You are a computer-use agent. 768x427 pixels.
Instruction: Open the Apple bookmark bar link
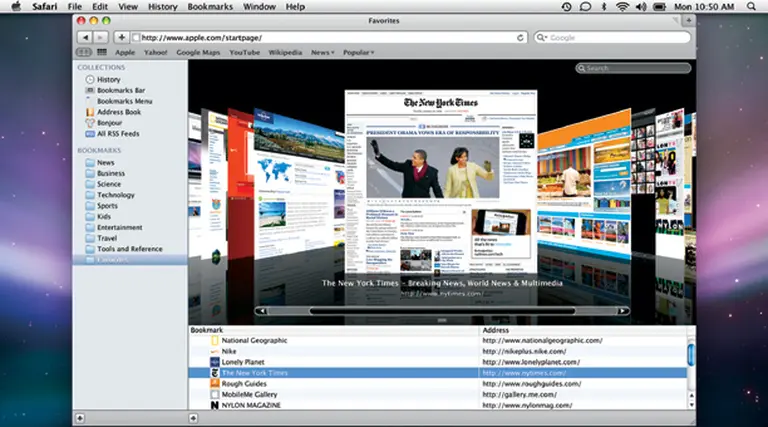click(125, 52)
